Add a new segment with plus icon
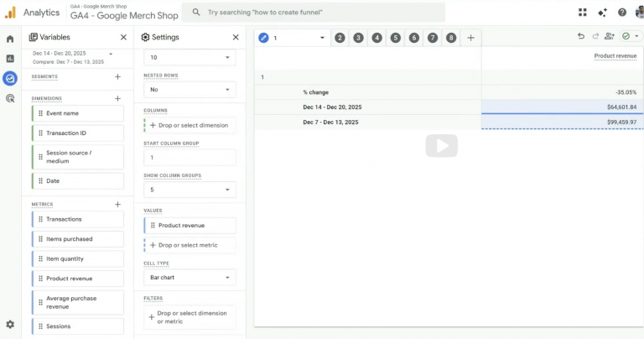Screen dimensions: 644x339 point(117,76)
